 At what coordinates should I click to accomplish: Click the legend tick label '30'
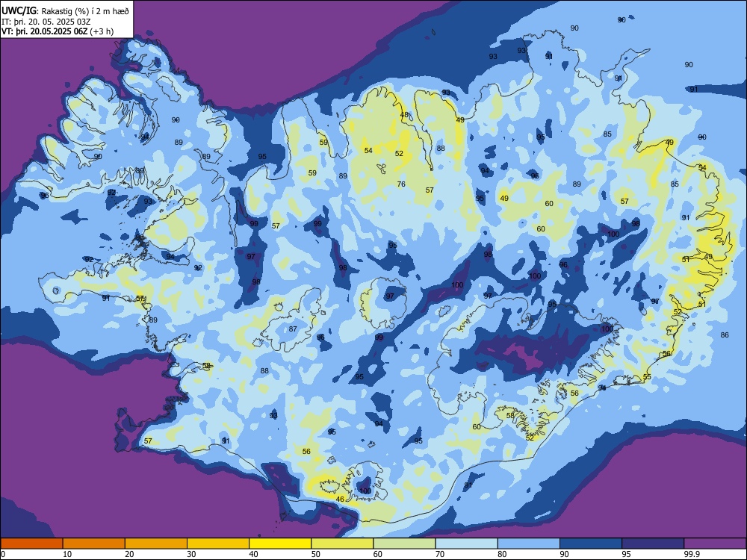click(191, 554)
